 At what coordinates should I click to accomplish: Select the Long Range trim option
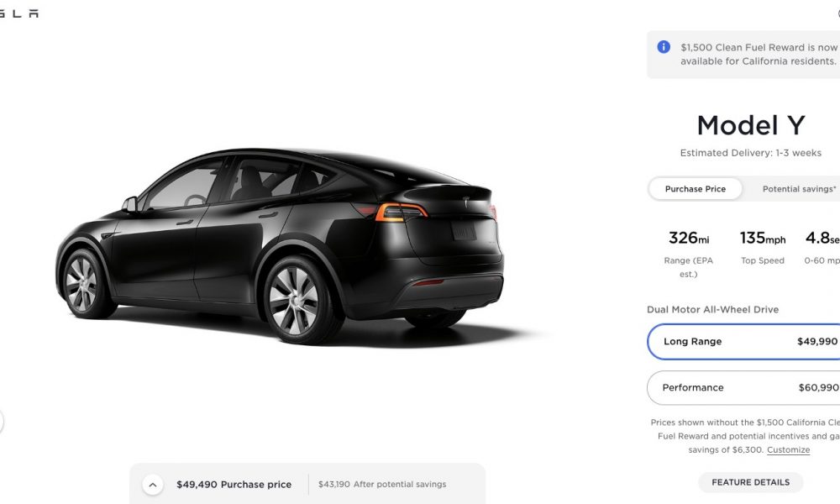743,342
